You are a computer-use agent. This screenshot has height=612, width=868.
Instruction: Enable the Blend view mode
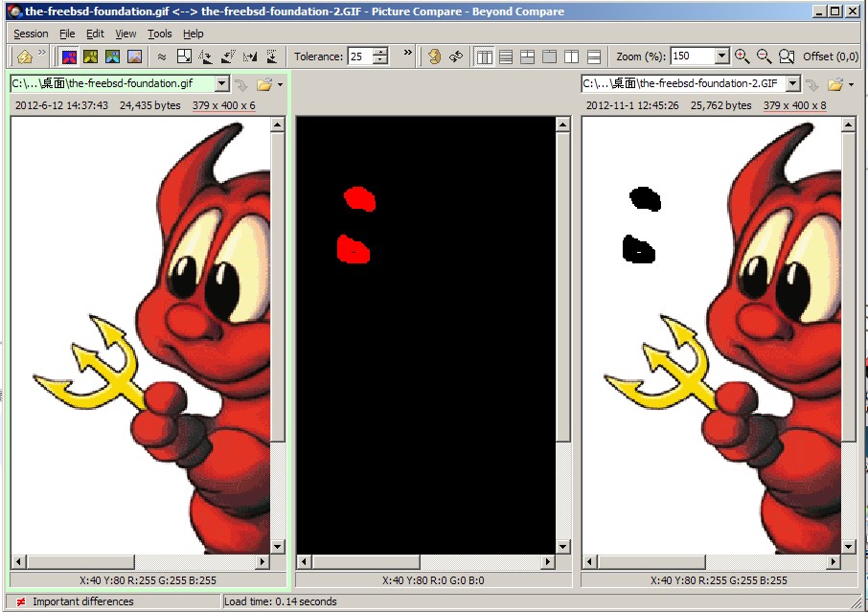coord(135,57)
